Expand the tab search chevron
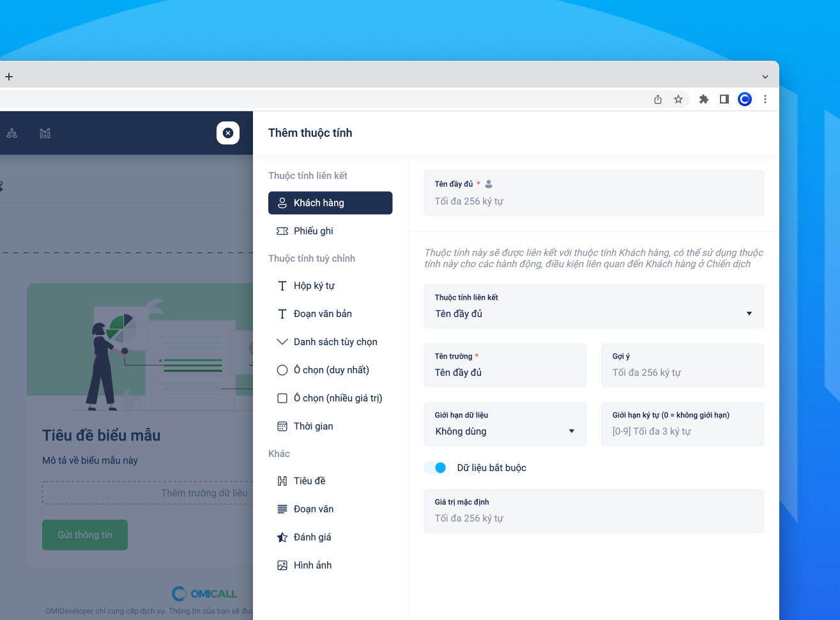Image resolution: width=840 pixels, height=620 pixels. pos(765,77)
